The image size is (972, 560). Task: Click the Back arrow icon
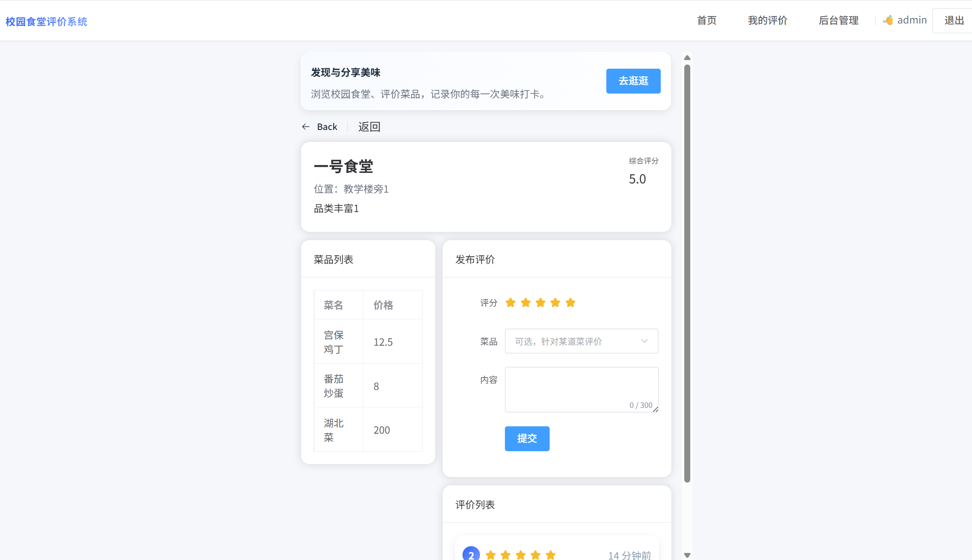pos(306,127)
